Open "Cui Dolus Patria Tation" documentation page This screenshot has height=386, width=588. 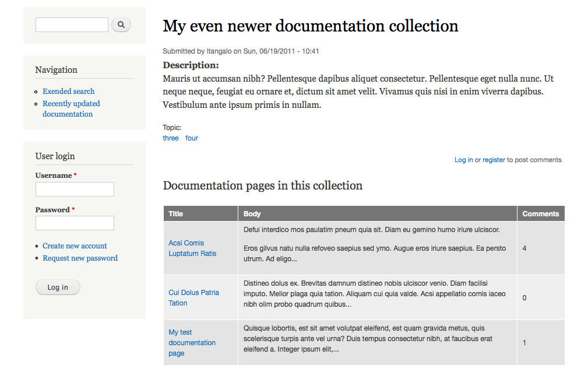193,297
